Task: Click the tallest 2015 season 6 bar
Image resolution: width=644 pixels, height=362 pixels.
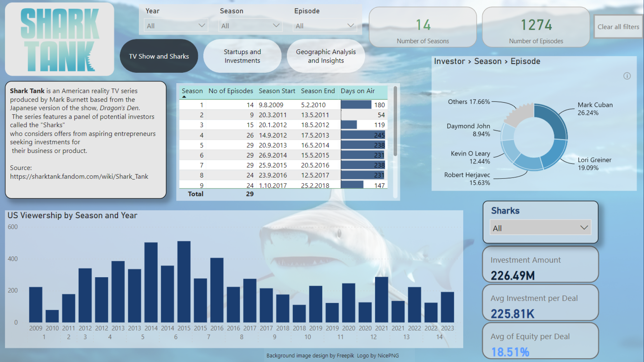Action: [x=184, y=282]
